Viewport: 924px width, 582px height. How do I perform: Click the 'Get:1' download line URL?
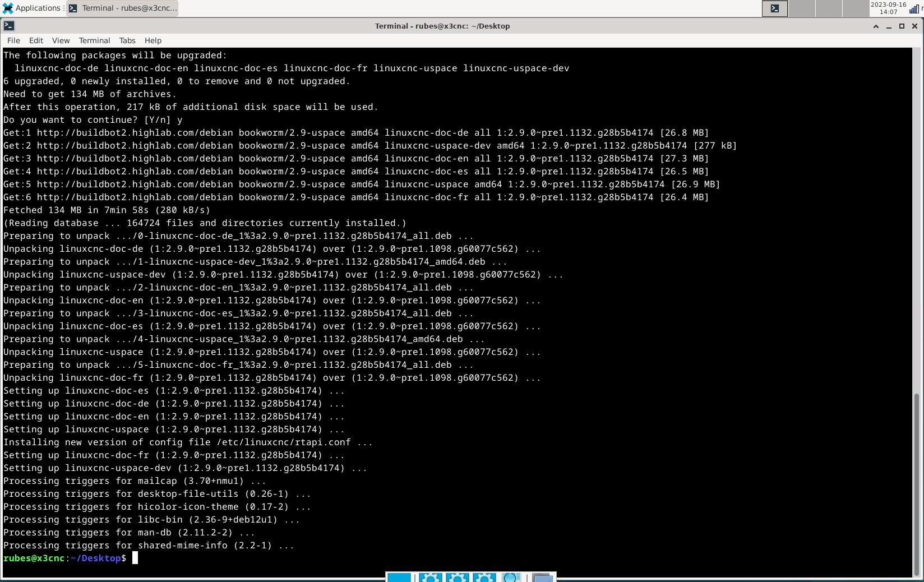[x=135, y=132]
